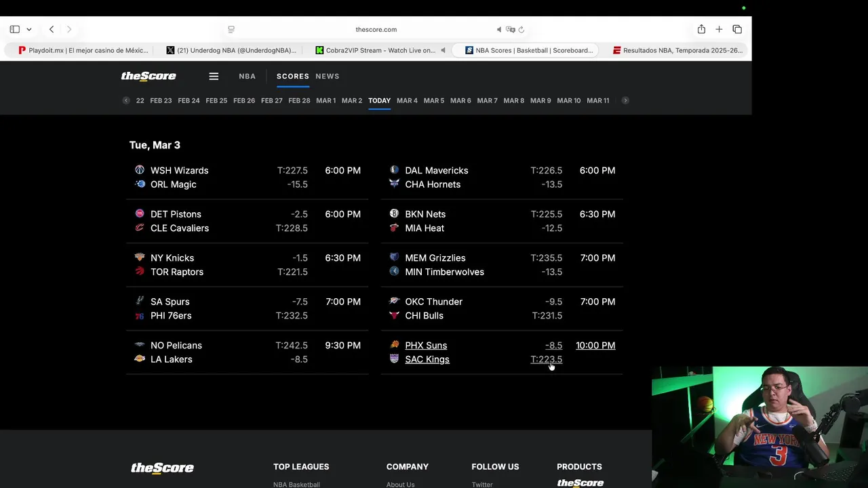This screenshot has height=488, width=868.
Task: Open the CHA Hornets matchup
Action: tap(433, 184)
